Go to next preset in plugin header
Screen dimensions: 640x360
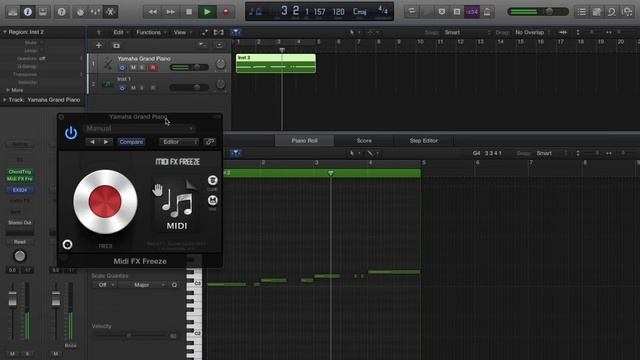[106, 142]
